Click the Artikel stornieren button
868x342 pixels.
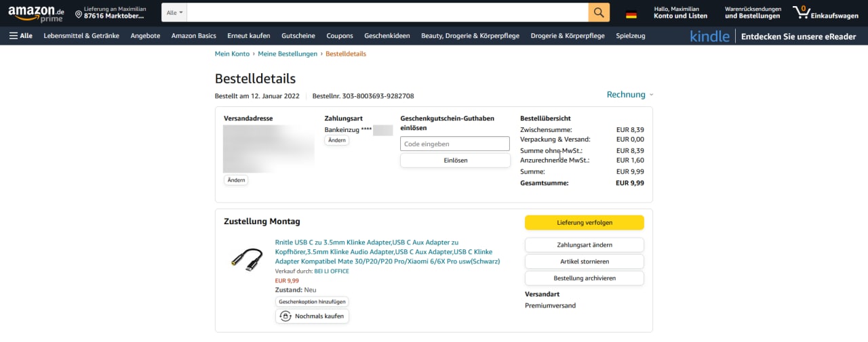pyautogui.click(x=584, y=261)
